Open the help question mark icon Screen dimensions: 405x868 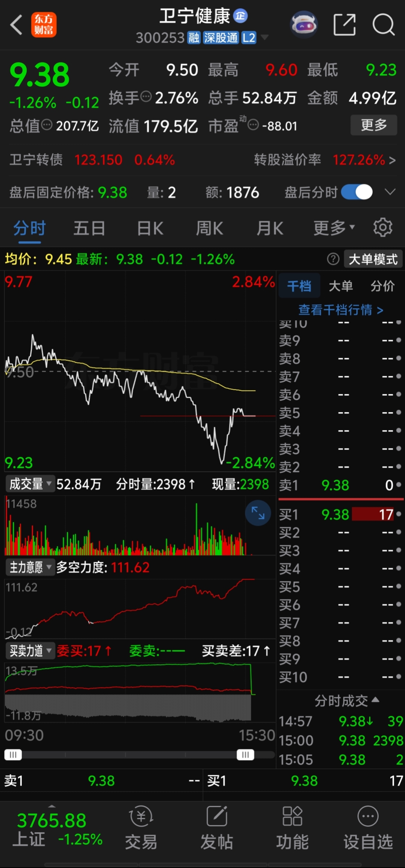pyautogui.click(x=333, y=259)
